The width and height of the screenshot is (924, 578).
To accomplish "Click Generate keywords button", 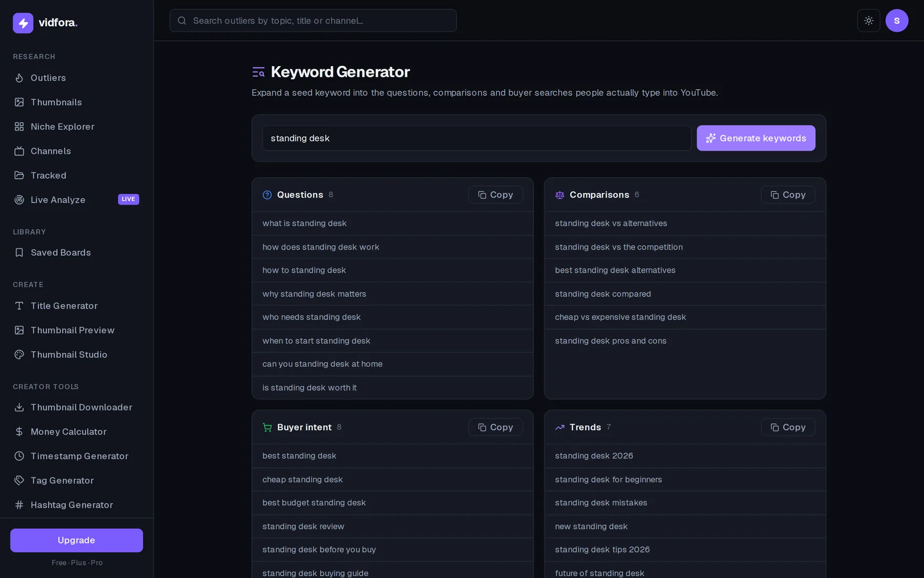I will pos(756,138).
